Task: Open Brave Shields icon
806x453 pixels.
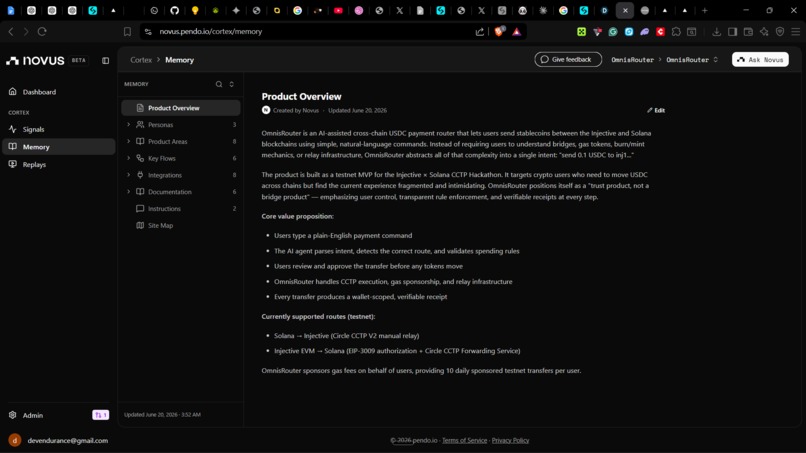Action: pyautogui.click(x=499, y=32)
